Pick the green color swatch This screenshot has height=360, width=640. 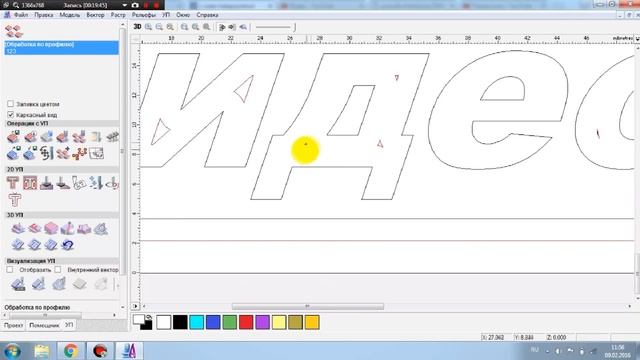pos(229,322)
